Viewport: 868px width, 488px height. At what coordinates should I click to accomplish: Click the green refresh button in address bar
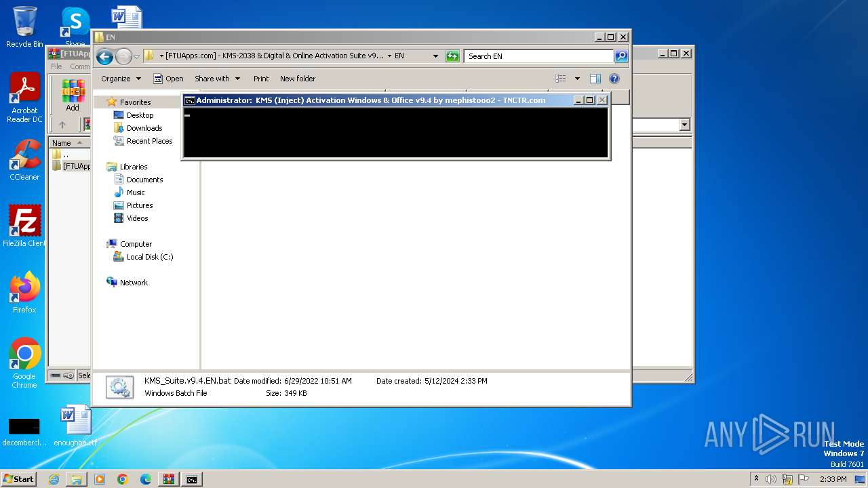tap(452, 56)
